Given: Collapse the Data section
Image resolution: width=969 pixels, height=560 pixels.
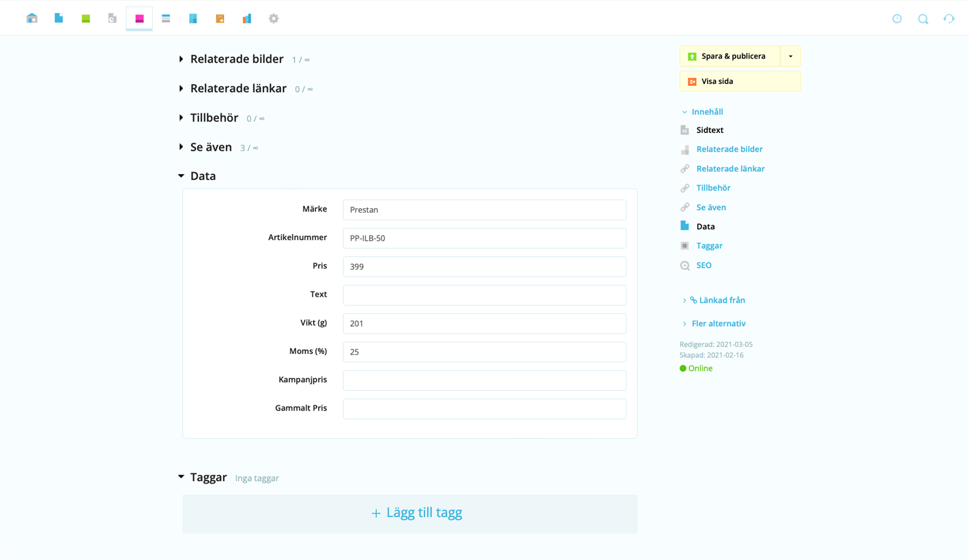Looking at the screenshot, I should click(202, 176).
